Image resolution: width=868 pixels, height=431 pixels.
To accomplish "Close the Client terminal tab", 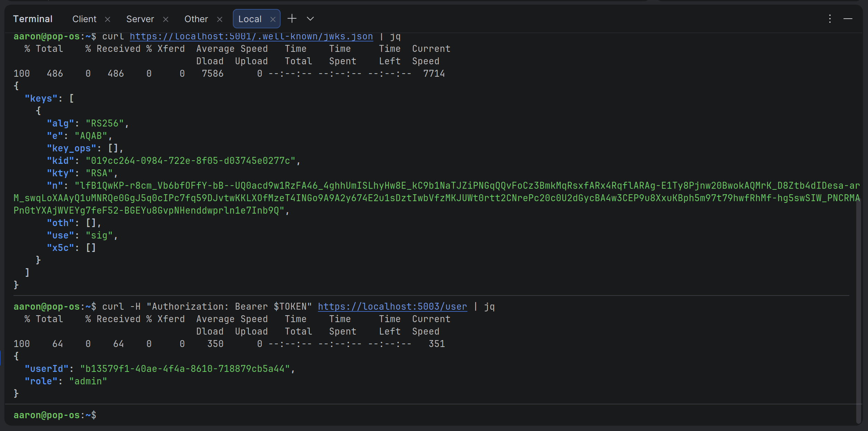I will [x=108, y=19].
